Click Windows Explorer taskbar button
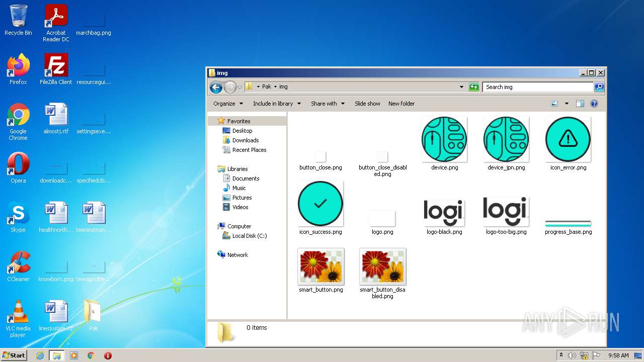This screenshot has height=362, width=644. (x=56, y=355)
